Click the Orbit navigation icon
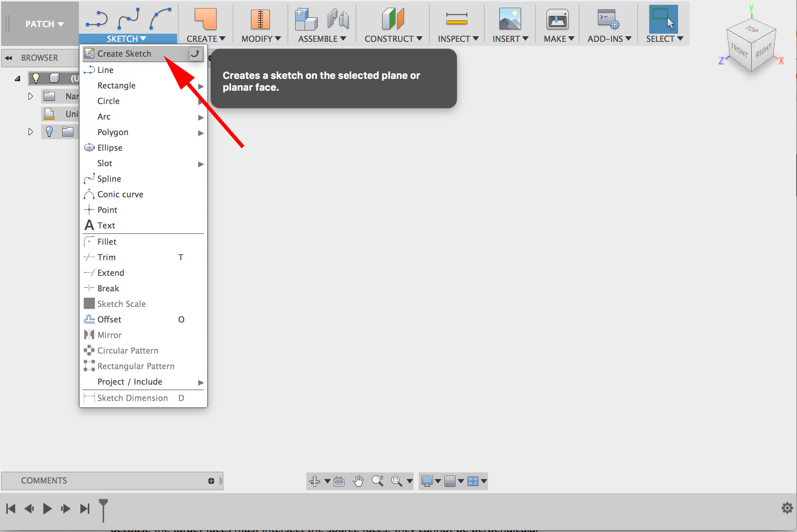The height and width of the screenshot is (532, 797). pyautogui.click(x=315, y=481)
